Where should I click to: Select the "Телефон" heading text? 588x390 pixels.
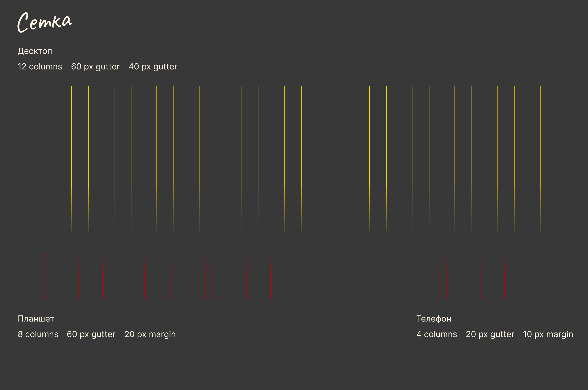(434, 319)
